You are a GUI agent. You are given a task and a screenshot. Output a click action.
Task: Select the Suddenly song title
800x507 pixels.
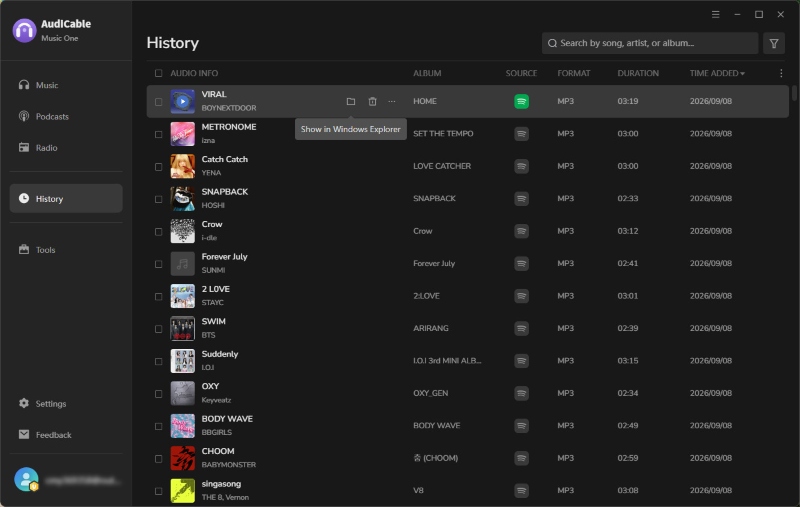pos(219,354)
